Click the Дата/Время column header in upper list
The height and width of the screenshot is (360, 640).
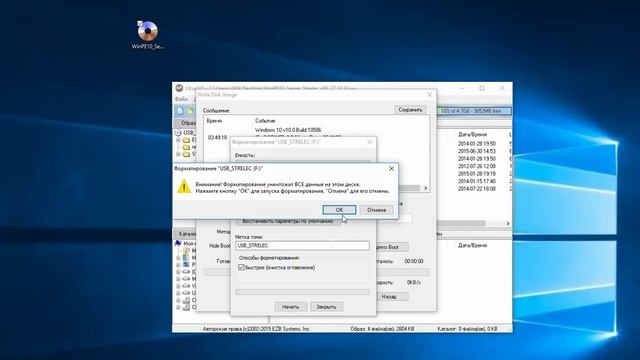(472, 134)
